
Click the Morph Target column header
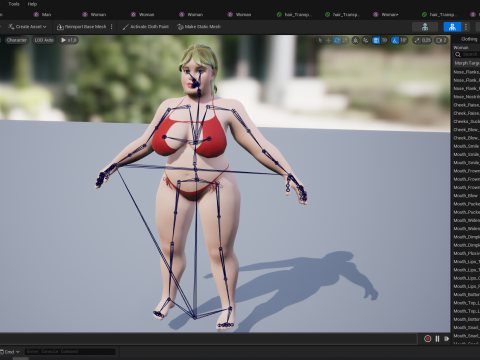pos(467,63)
